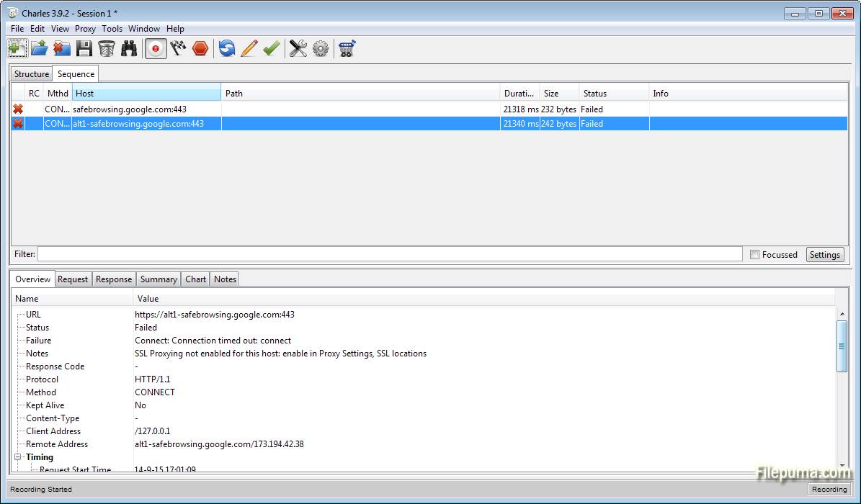Toggle throttling with the checkered flag icon

pos(178,48)
